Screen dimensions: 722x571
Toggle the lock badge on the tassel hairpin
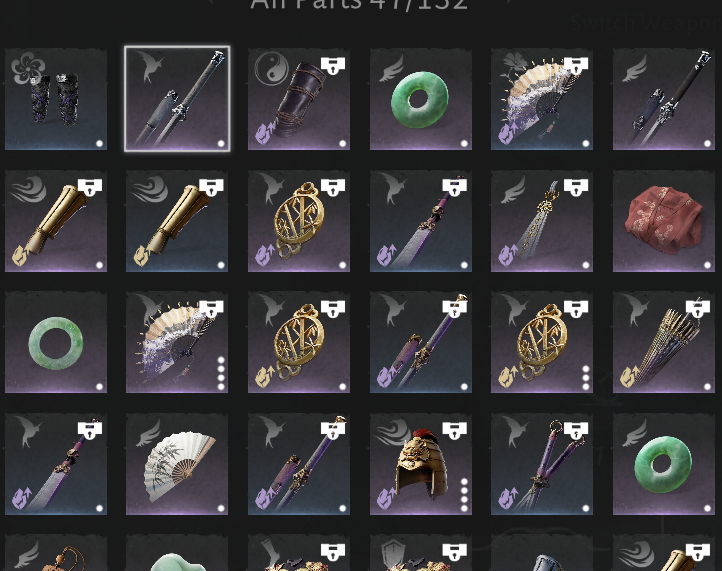coord(576,187)
